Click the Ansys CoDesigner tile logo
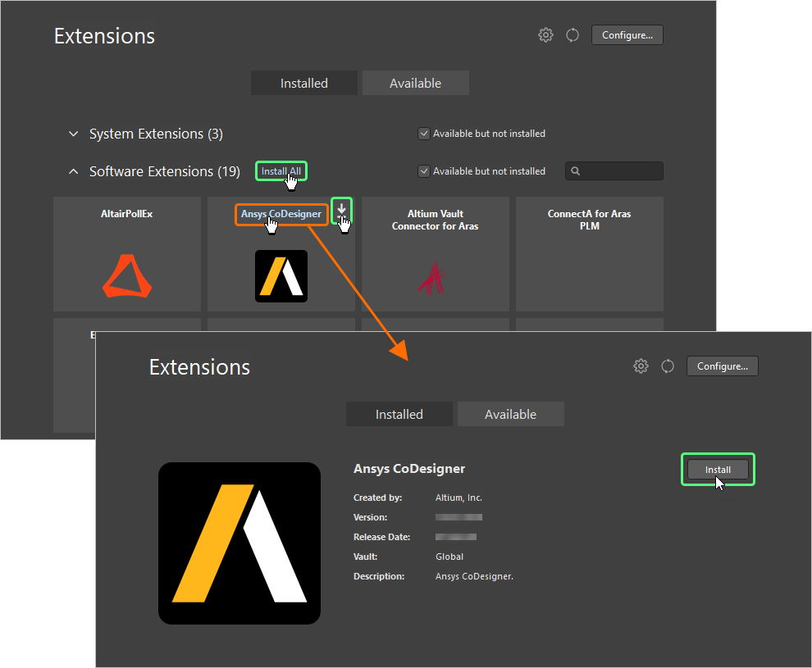This screenshot has height=668, width=812. pyautogui.click(x=281, y=275)
